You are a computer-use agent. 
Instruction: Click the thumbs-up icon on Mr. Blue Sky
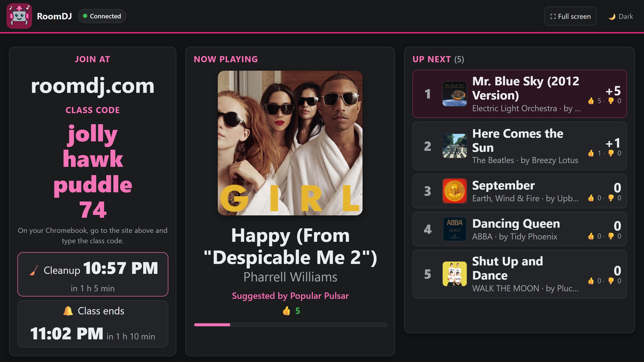(591, 101)
